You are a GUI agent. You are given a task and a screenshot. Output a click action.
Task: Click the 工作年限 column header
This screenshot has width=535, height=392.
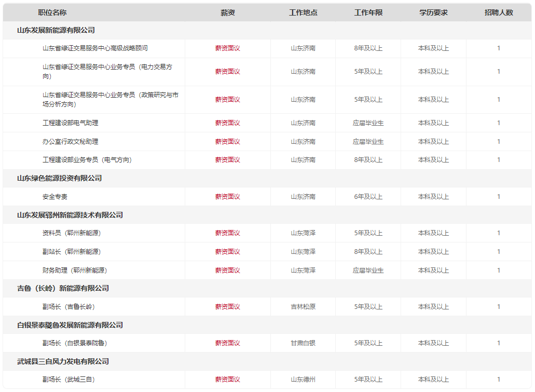pos(369,10)
